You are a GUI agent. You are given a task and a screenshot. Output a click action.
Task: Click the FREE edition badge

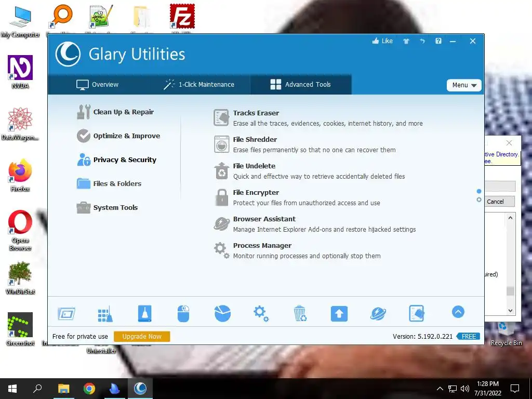point(468,336)
